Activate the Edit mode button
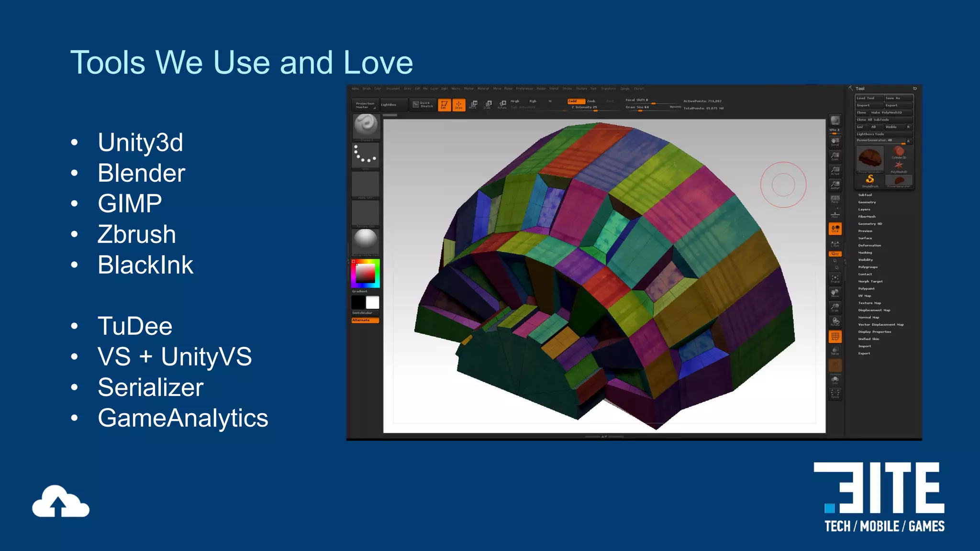 pos(444,105)
